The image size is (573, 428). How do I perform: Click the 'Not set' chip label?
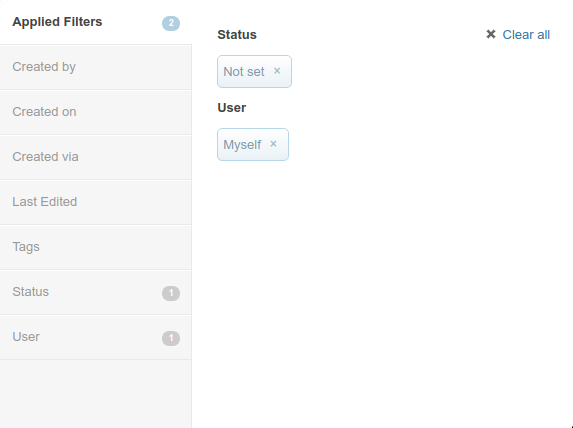coord(244,72)
